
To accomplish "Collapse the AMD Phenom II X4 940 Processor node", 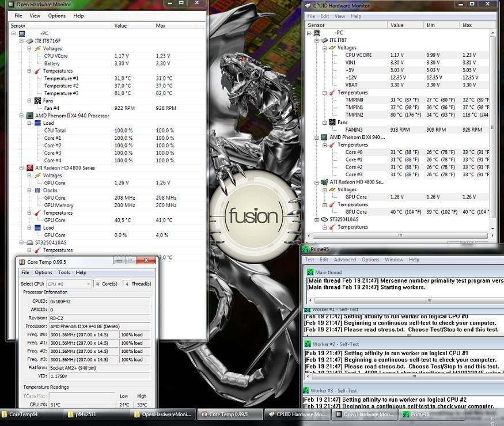I will 21,116.
